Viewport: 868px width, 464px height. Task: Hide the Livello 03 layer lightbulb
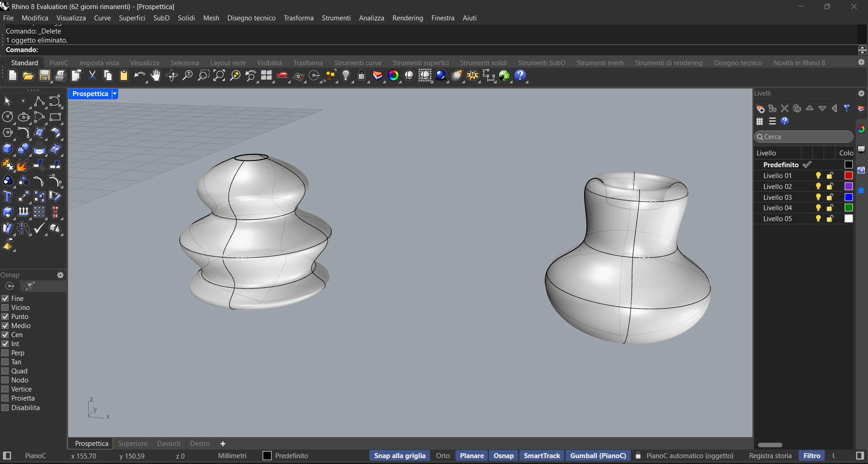click(818, 197)
